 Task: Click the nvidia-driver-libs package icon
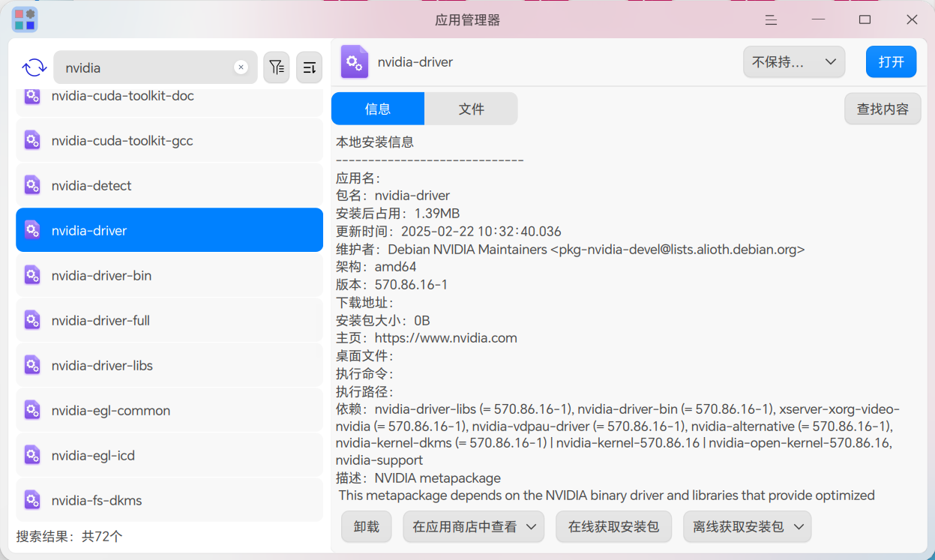pos(32,366)
